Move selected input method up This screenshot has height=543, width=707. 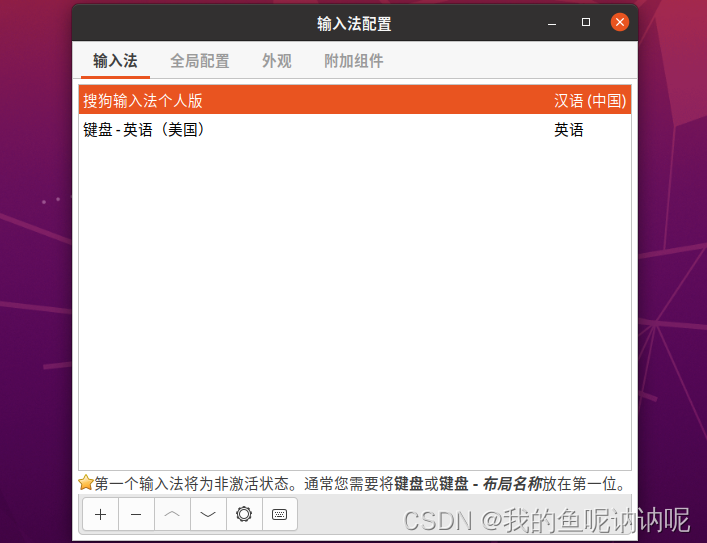click(172, 514)
